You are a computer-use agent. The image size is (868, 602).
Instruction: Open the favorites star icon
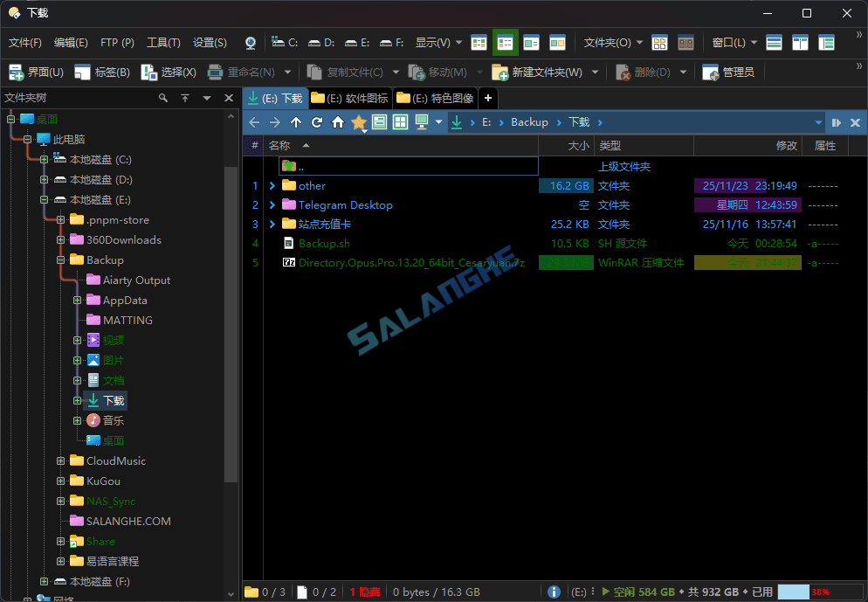[x=359, y=122]
